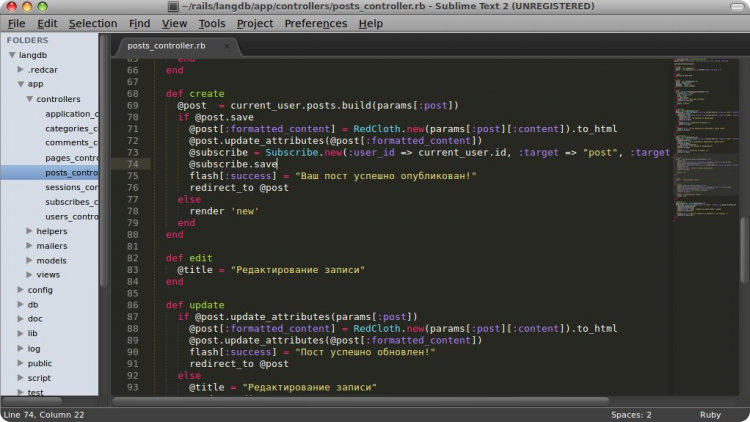
Task: Collapse the langdb root folder
Action: (12, 55)
